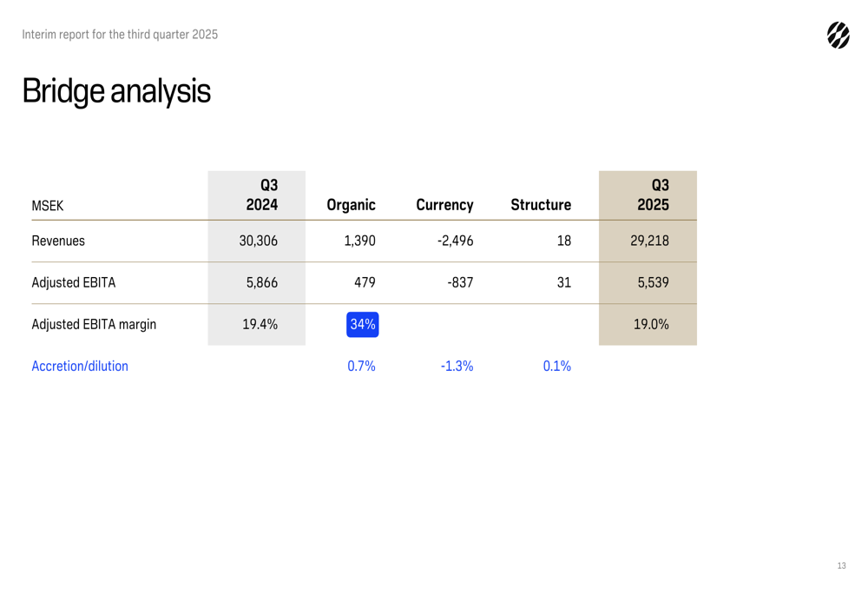Image resolution: width=868 pixels, height=595 pixels.
Task: Click the 0.7% organic accretion value
Action: [x=361, y=367]
